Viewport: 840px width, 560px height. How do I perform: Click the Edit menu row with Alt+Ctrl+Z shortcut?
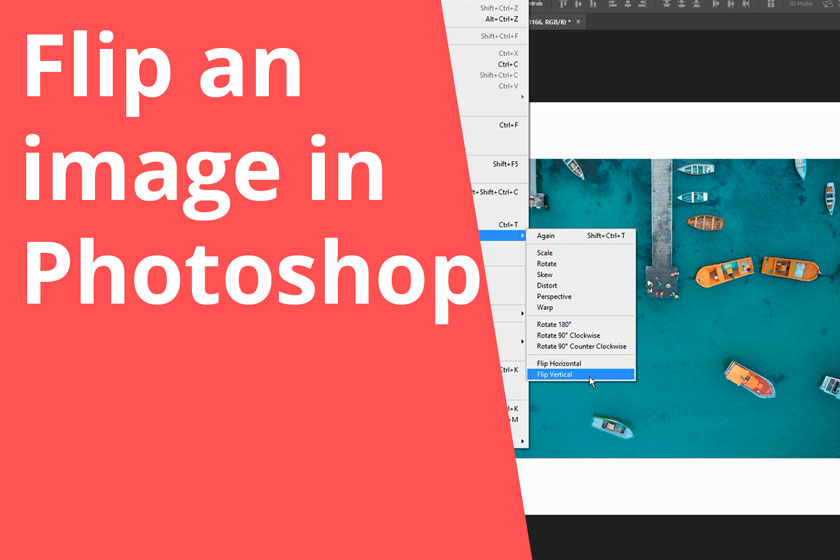[x=488, y=19]
